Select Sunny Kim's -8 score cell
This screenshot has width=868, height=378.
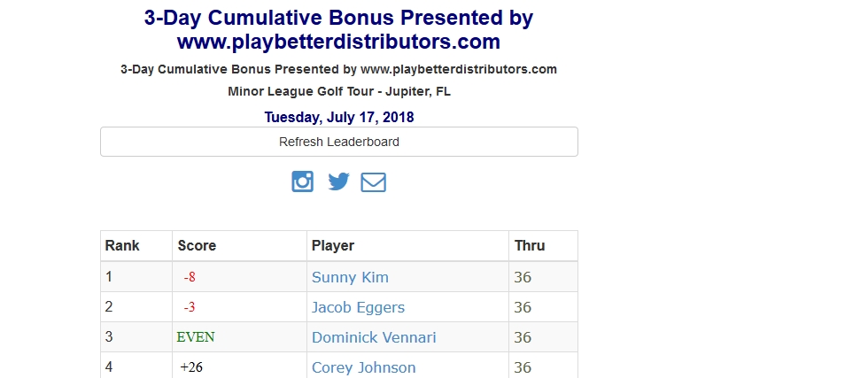click(240, 277)
